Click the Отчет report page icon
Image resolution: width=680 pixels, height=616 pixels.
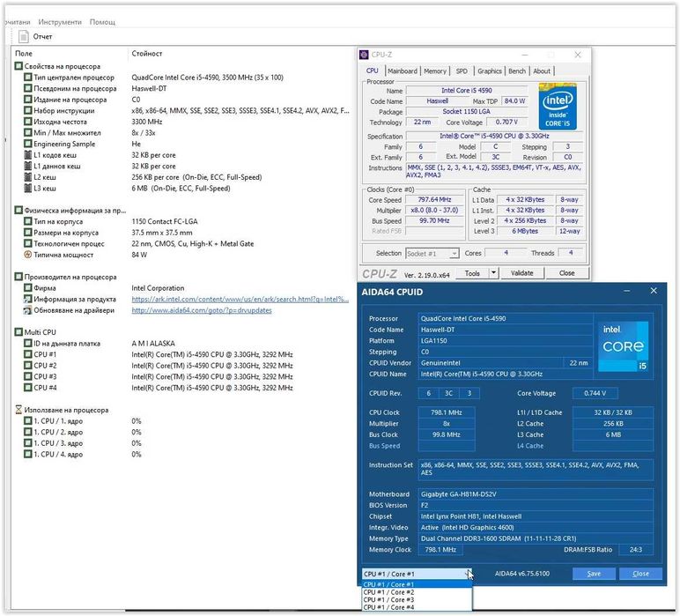pos(24,37)
